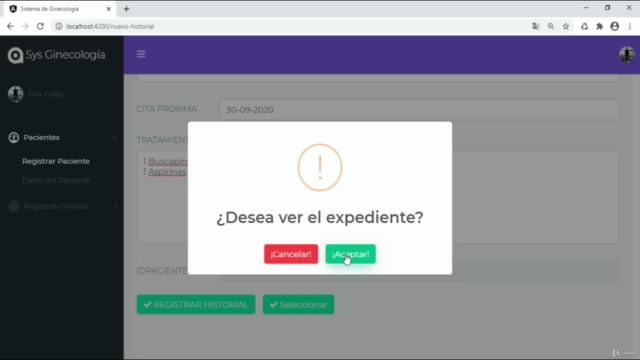The height and width of the screenshot is (360, 640).
Task: Minimize the browser window
Action: (586, 8)
